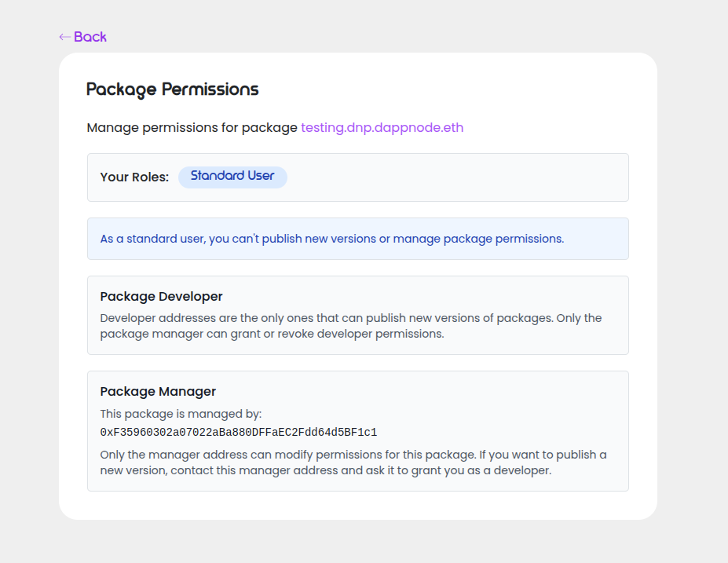728x563 pixels.
Task: Select the Your Roles panel box
Action: [455, 177]
